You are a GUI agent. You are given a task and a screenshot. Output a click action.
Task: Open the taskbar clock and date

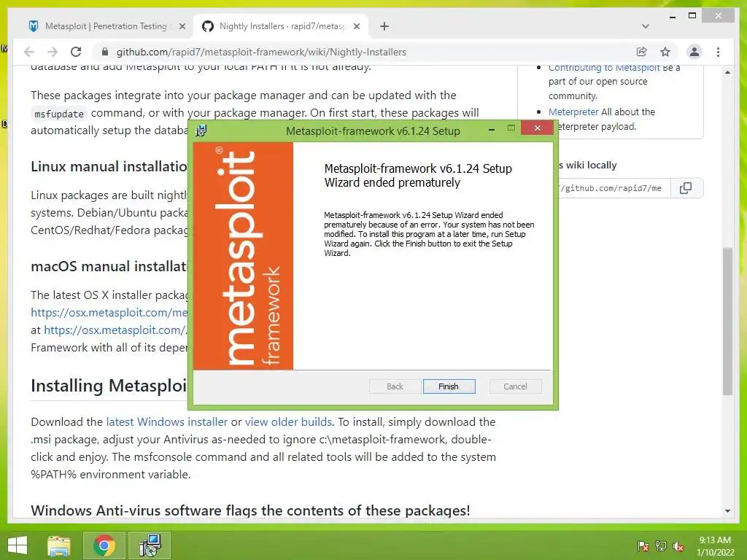[715, 546]
